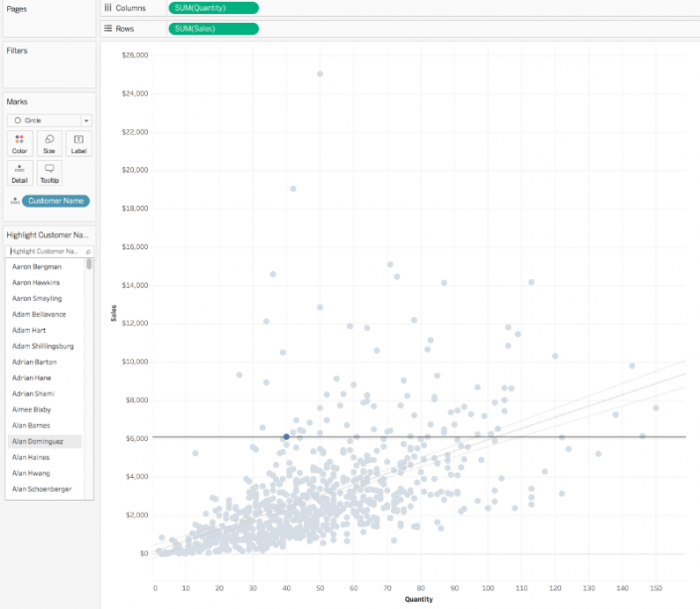
Task: Click the Columns shelf icon
Action: point(108,8)
